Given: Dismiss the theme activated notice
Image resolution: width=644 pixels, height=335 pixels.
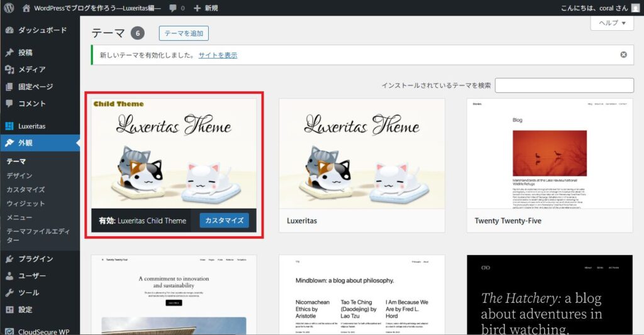Looking at the screenshot, I should tap(623, 55).
